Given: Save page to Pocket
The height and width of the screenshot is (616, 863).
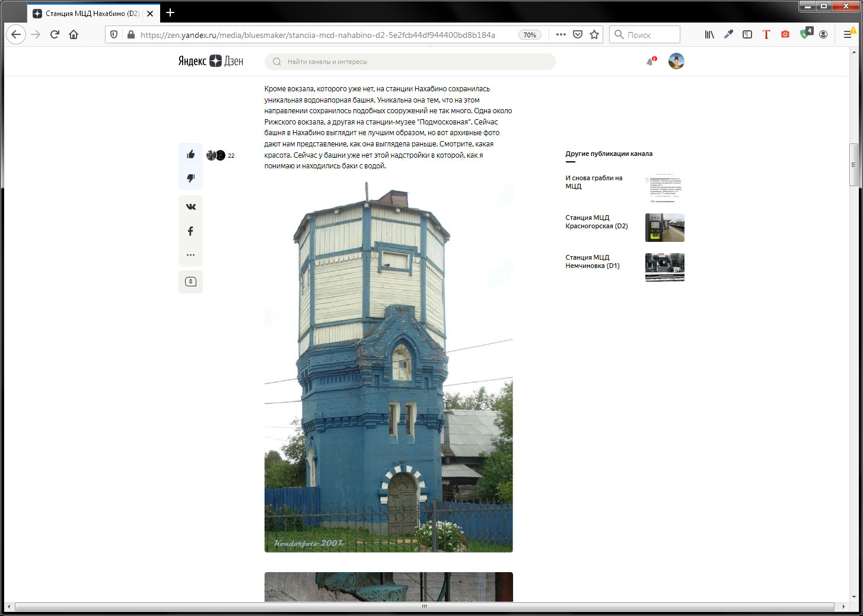Looking at the screenshot, I should (577, 34).
